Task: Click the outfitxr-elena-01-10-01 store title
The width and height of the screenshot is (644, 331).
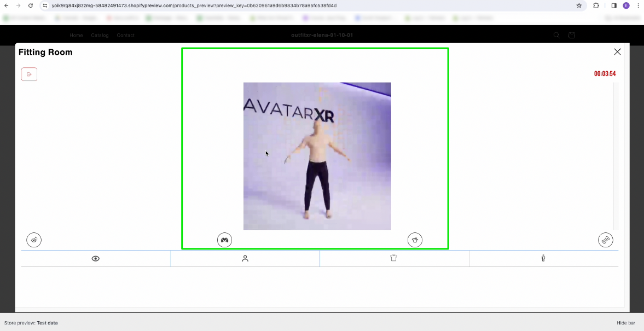Action: tap(322, 36)
